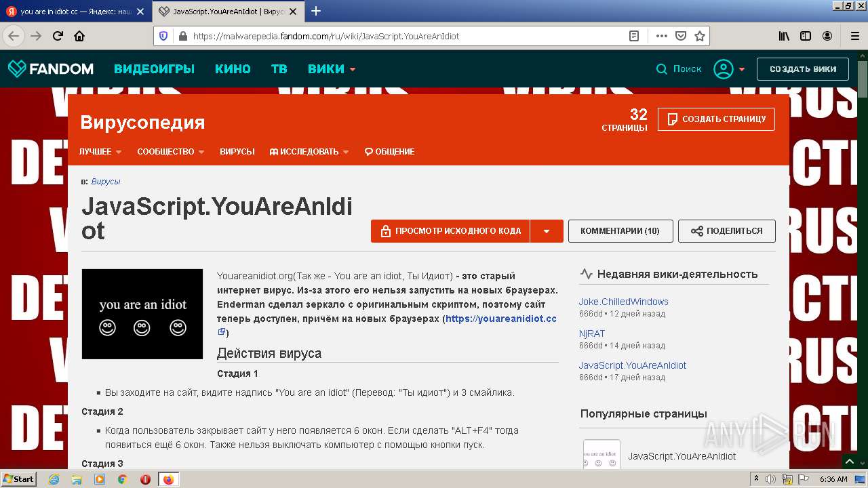Click 666dd user link under NjRAT

coord(591,346)
